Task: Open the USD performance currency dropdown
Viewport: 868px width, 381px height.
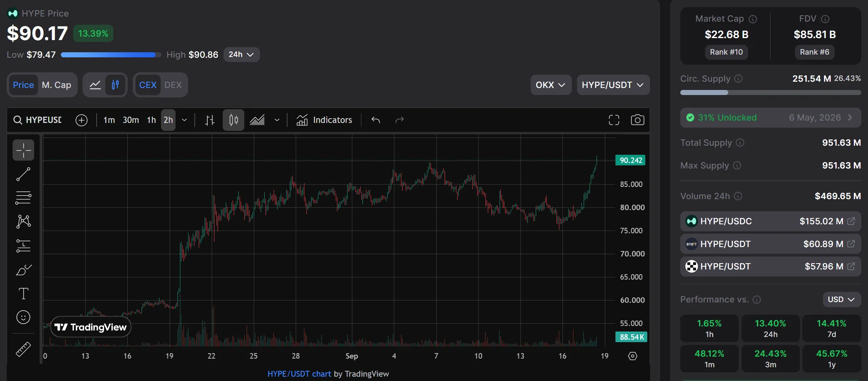Action: click(x=842, y=300)
